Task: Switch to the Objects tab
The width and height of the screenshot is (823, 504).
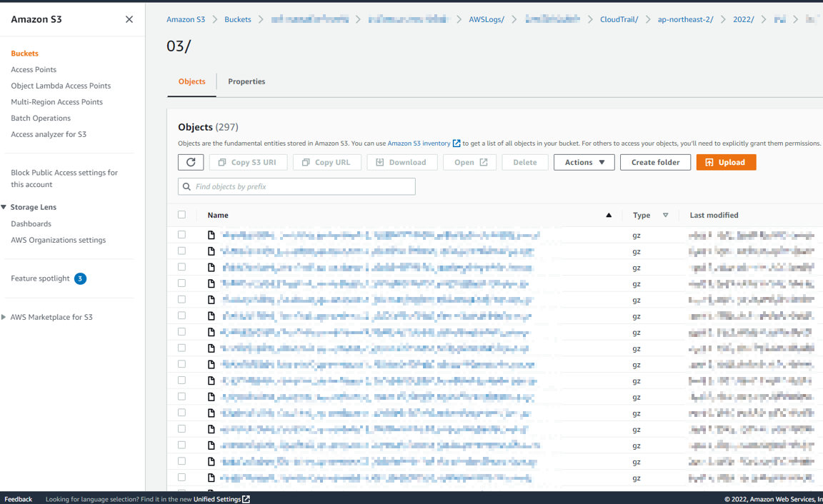Action: [x=191, y=82]
